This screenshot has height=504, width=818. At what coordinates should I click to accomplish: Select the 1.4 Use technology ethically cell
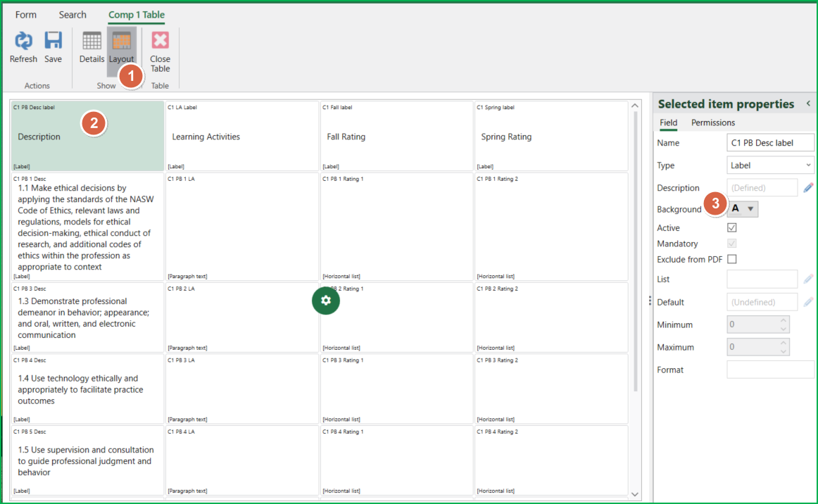click(x=87, y=389)
